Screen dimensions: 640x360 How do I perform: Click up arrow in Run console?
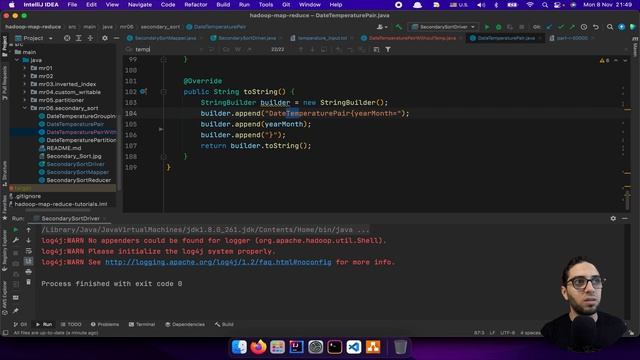(29, 230)
